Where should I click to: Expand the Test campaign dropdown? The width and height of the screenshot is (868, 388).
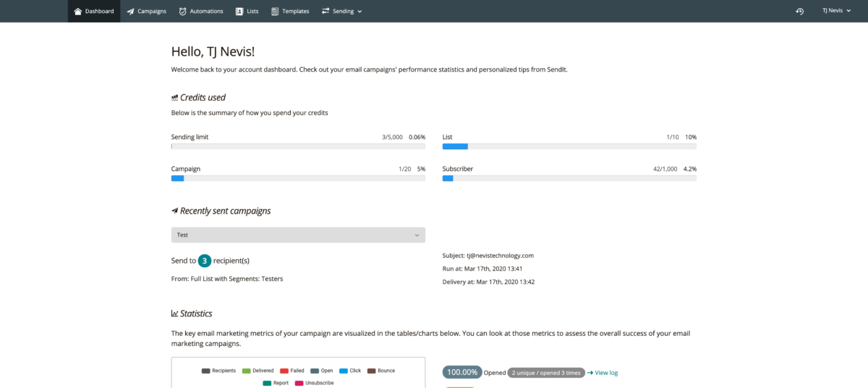coord(298,235)
